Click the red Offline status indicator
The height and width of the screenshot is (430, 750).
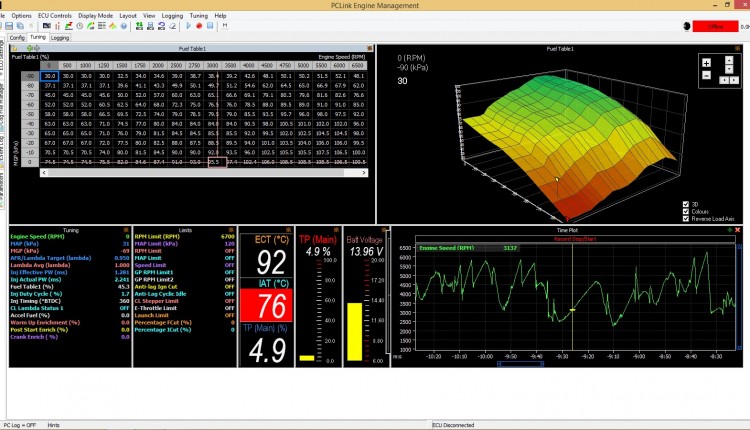717,25
